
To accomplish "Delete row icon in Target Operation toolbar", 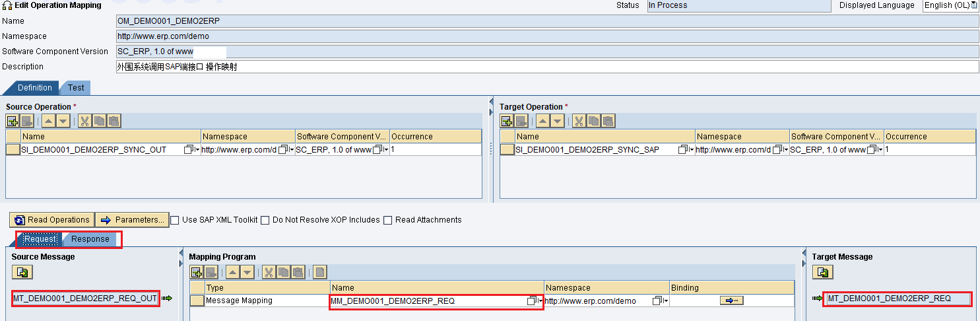I will 521,121.
